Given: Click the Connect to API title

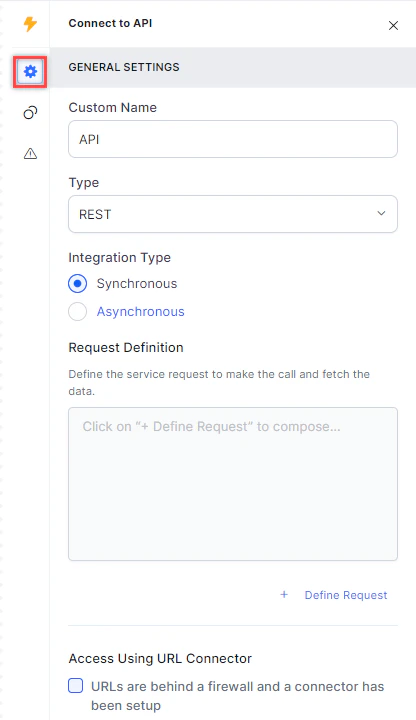Looking at the screenshot, I should tap(110, 23).
